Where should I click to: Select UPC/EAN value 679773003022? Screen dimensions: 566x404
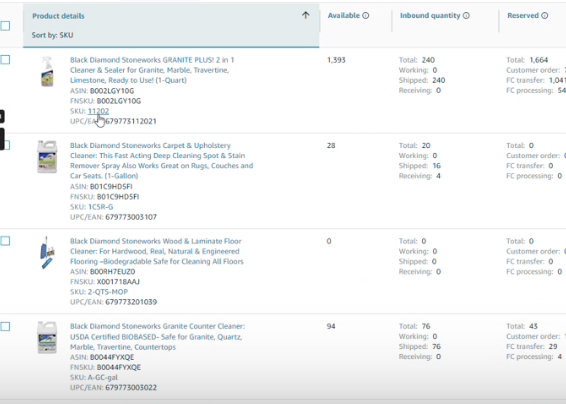coord(131,388)
